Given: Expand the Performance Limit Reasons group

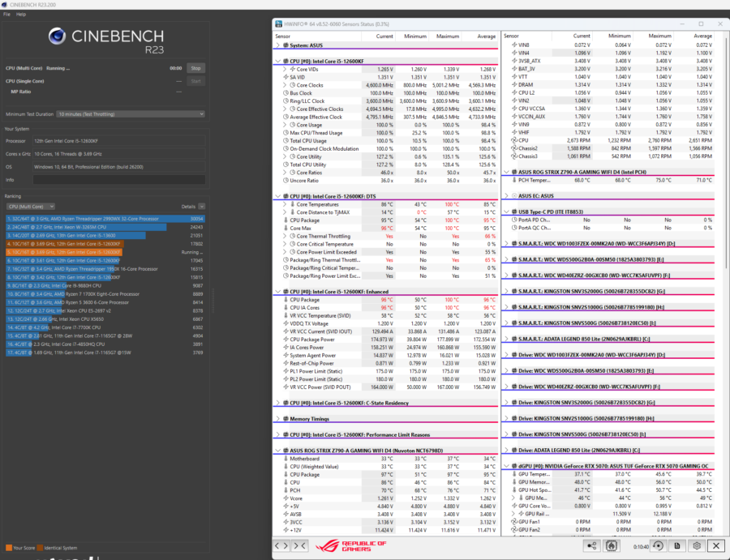Looking at the screenshot, I should [278, 434].
